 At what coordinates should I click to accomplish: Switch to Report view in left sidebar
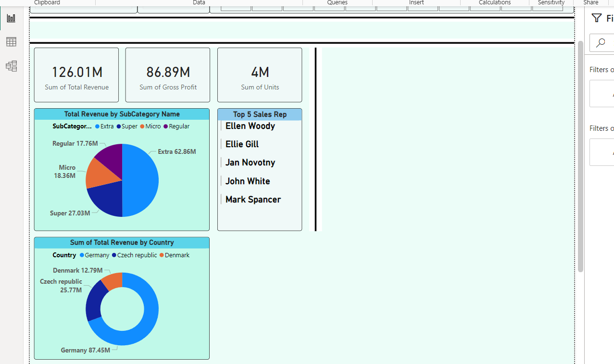point(11,18)
